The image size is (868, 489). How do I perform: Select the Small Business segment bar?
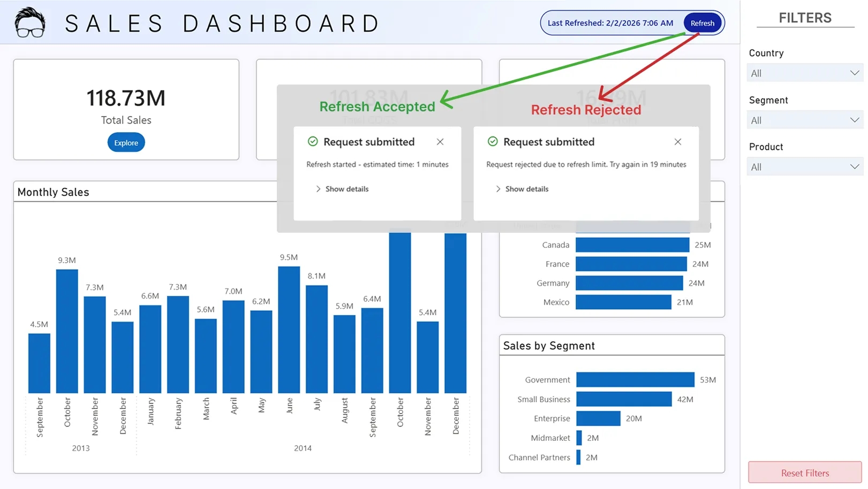point(624,399)
